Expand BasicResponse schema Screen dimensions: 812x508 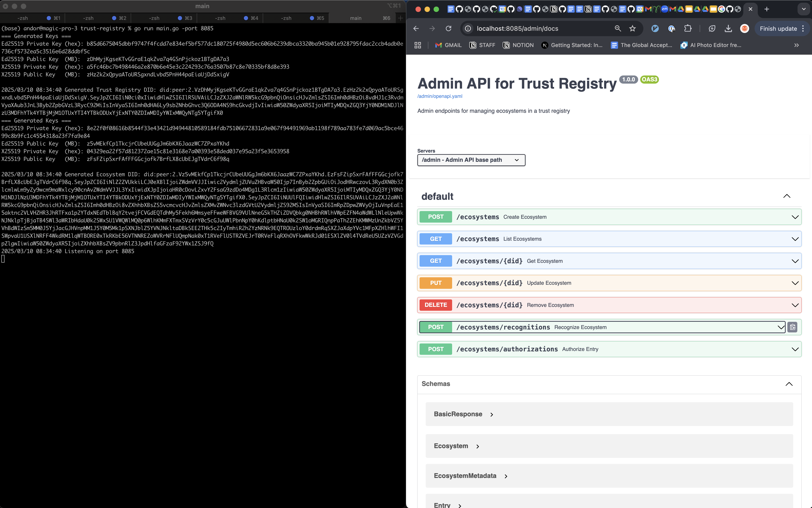pyautogui.click(x=463, y=414)
